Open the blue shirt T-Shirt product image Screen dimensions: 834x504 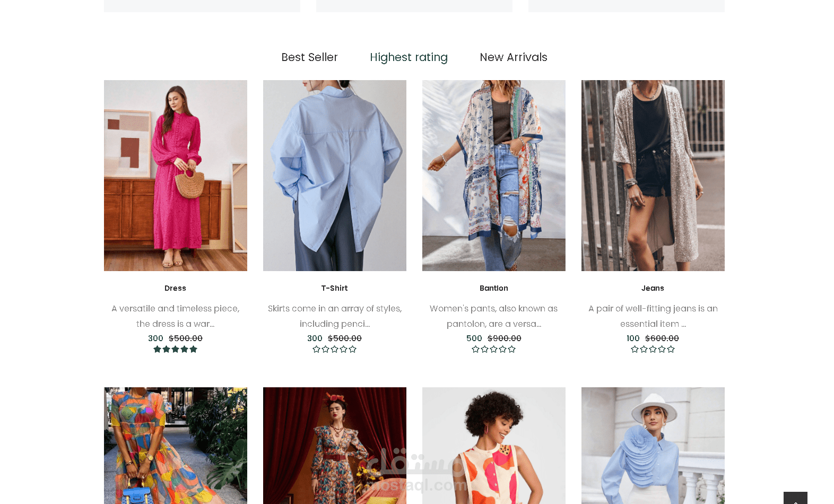tap(335, 176)
